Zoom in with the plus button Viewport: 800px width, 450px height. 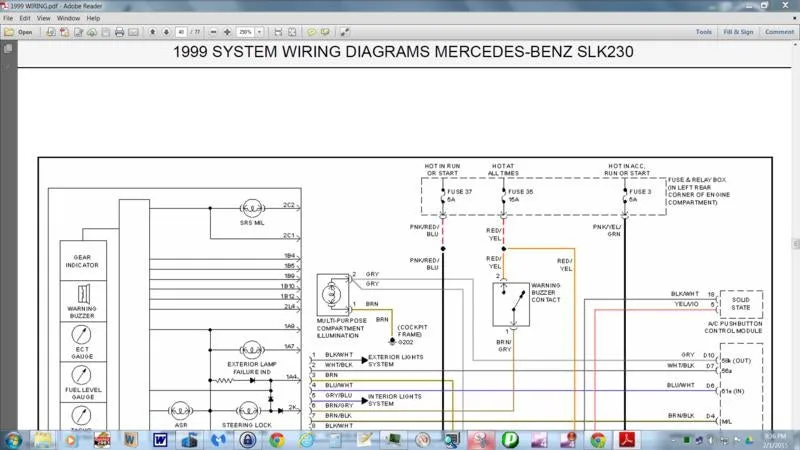(228, 32)
